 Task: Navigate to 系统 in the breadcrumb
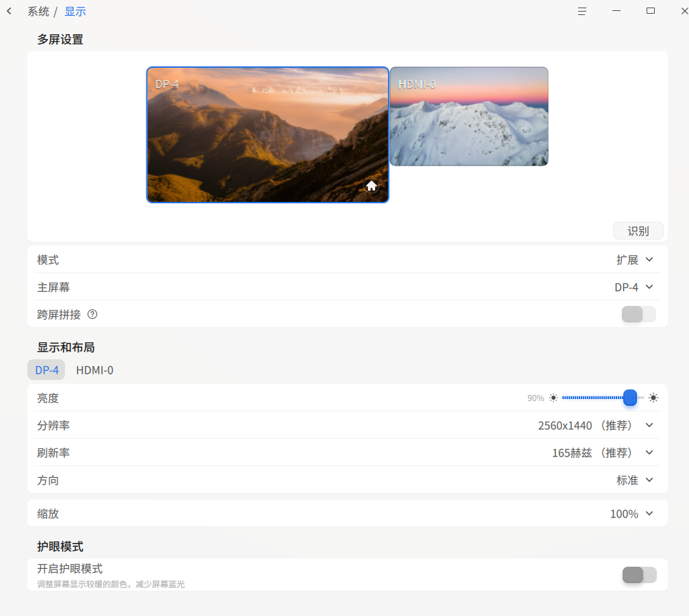(x=38, y=12)
